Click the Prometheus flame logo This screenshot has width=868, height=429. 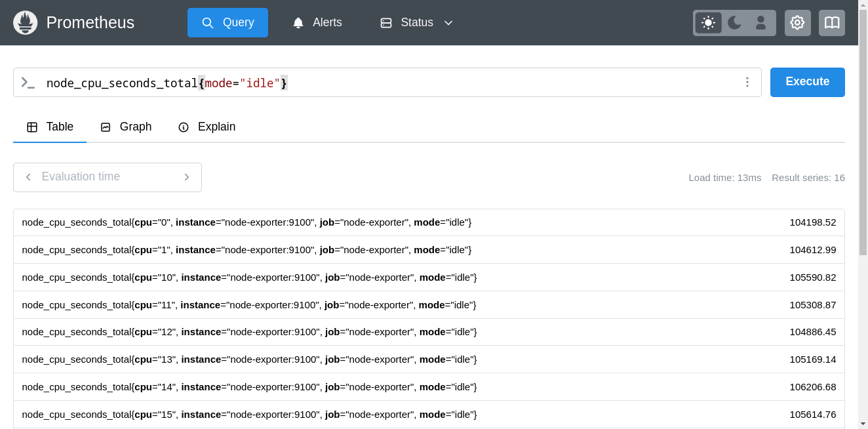(26, 23)
